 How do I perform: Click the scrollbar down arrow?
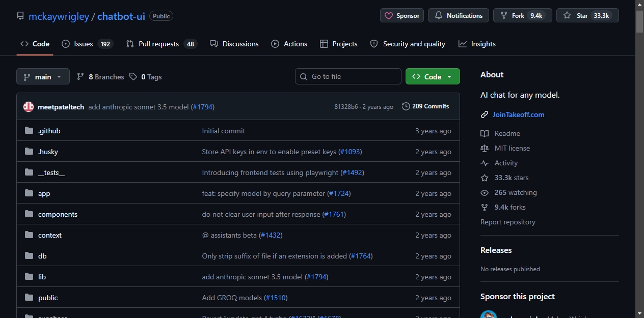coord(640,313)
